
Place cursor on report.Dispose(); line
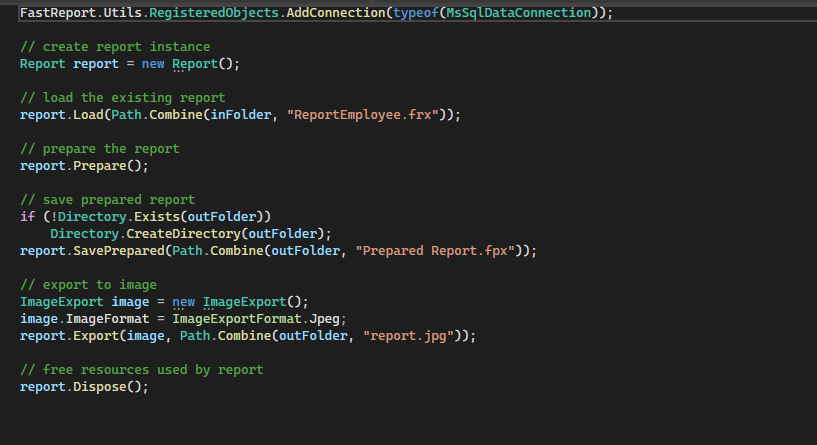coord(84,387)
